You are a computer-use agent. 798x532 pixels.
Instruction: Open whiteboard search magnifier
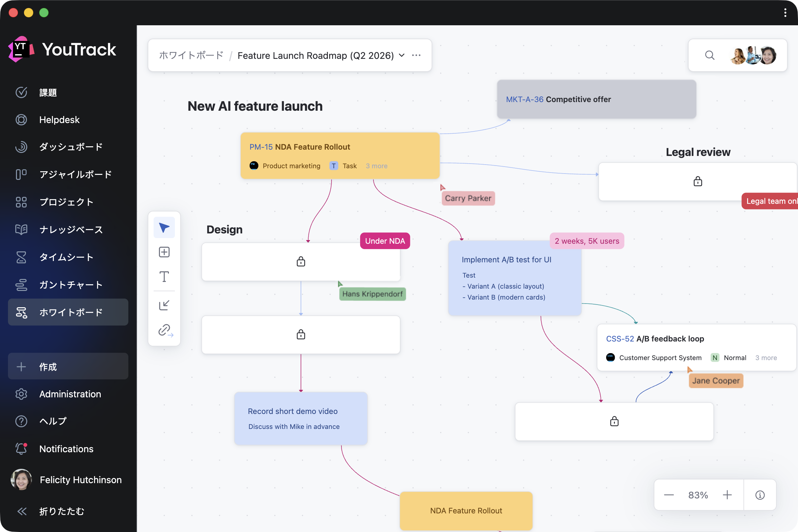710,55
